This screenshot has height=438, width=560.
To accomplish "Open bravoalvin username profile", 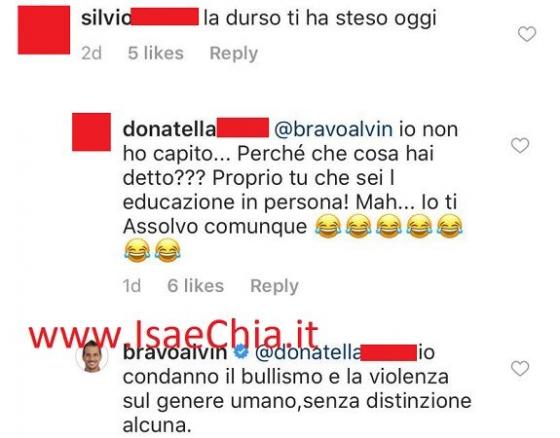I will click(x=175, y=352).
